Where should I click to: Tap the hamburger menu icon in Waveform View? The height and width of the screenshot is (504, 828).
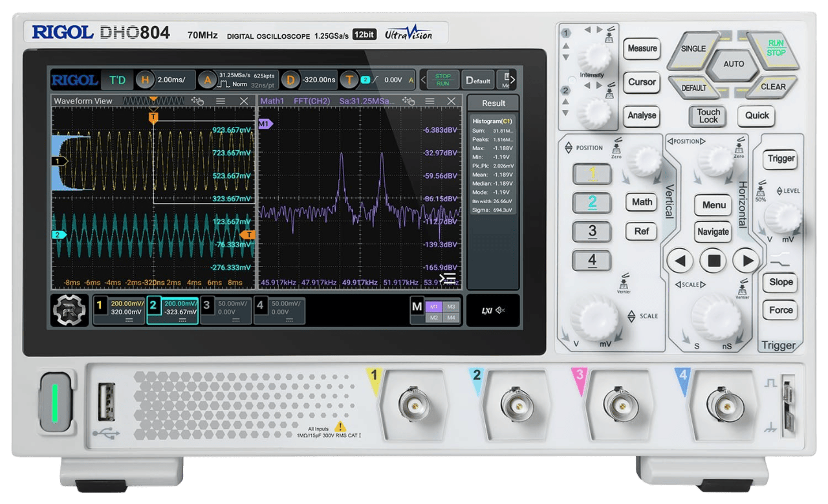(x=221, y=101)
